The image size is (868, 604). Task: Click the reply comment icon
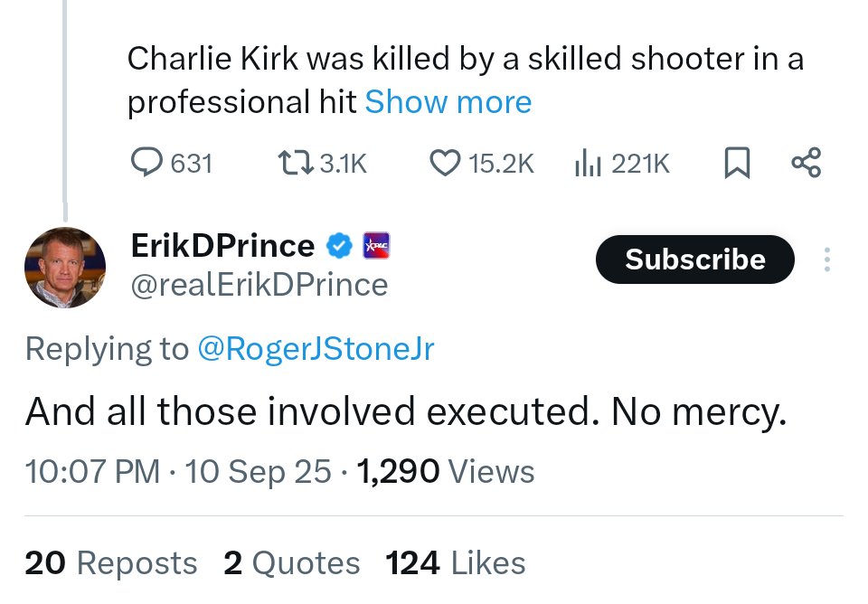coord(146,163)
